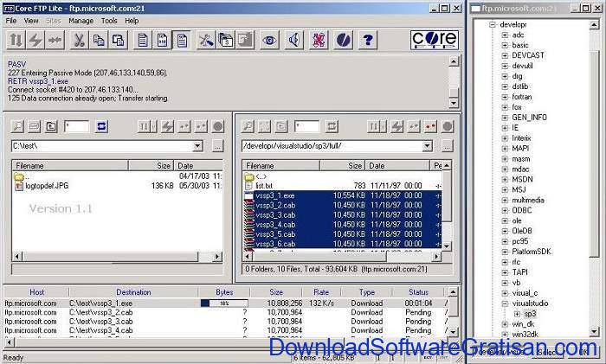This screenshot has height=364, width=606.
Task: Open help with the question mark icon
Action: point(368,40)
